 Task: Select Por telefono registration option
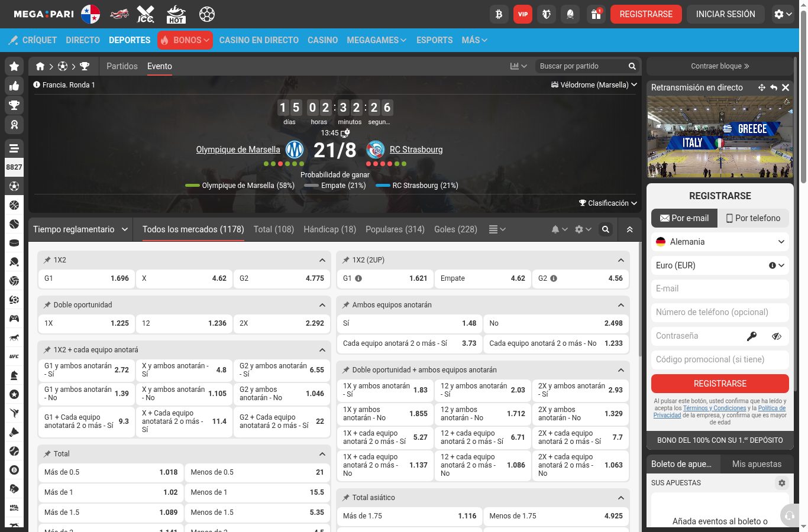point(754,218)
